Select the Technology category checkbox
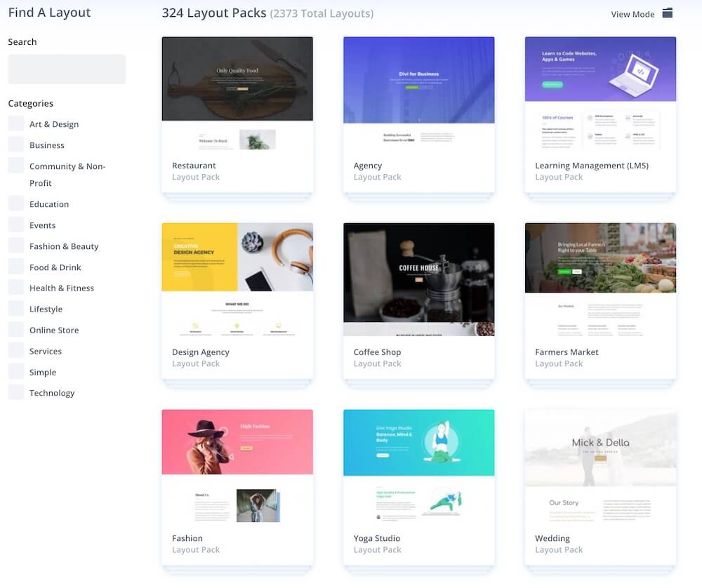The image size is (702, 588). click(x=16, y=393)
